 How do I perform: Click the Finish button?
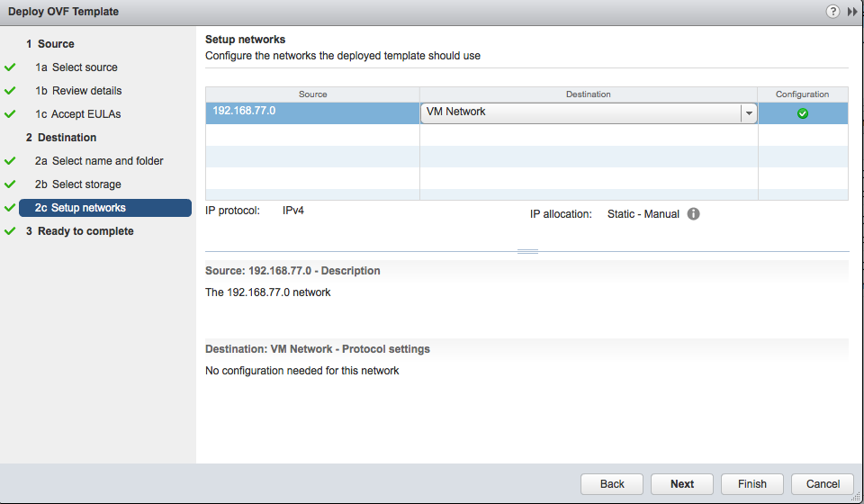pos(752,483)
